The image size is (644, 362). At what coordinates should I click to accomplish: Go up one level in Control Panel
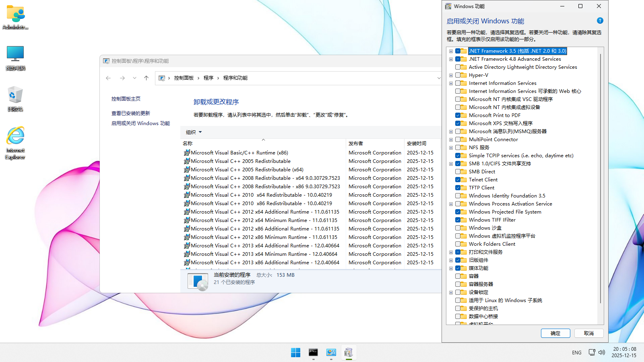click(x=146, y=78)
